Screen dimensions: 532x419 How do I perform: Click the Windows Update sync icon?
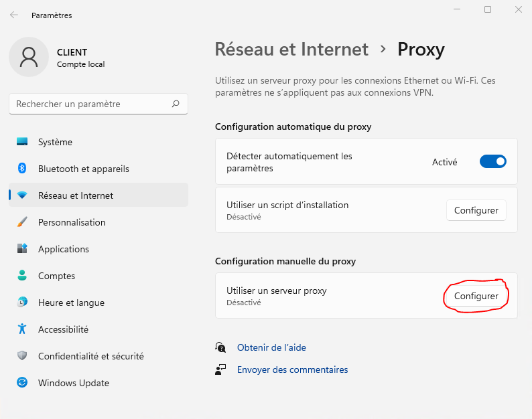point(22,382)
